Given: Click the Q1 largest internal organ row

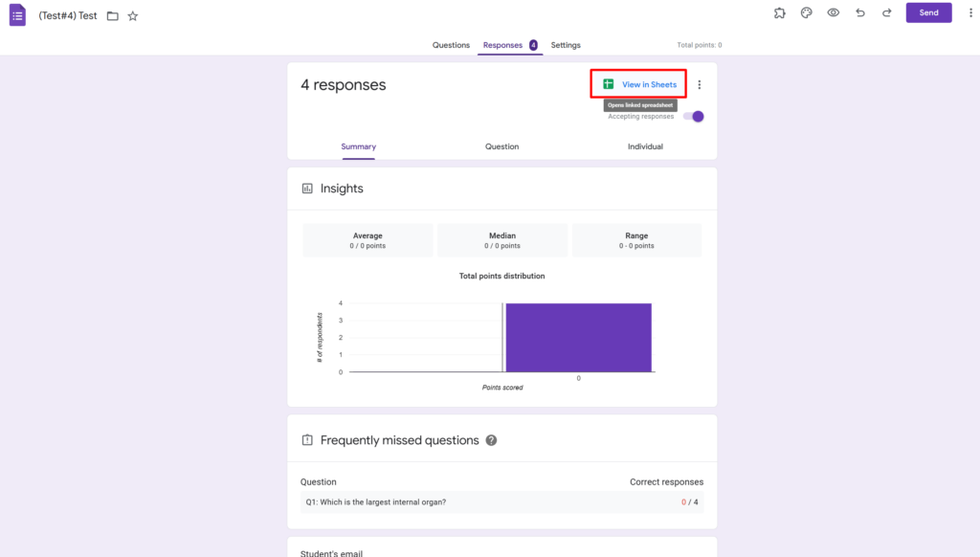Looking at the screenshot, I should tap(501, 502).
